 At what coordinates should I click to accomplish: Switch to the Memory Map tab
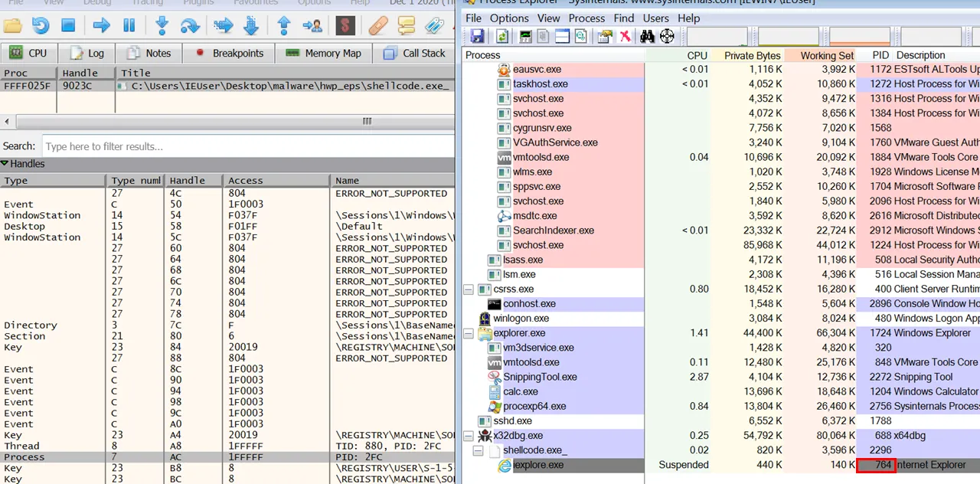point(323,54)
